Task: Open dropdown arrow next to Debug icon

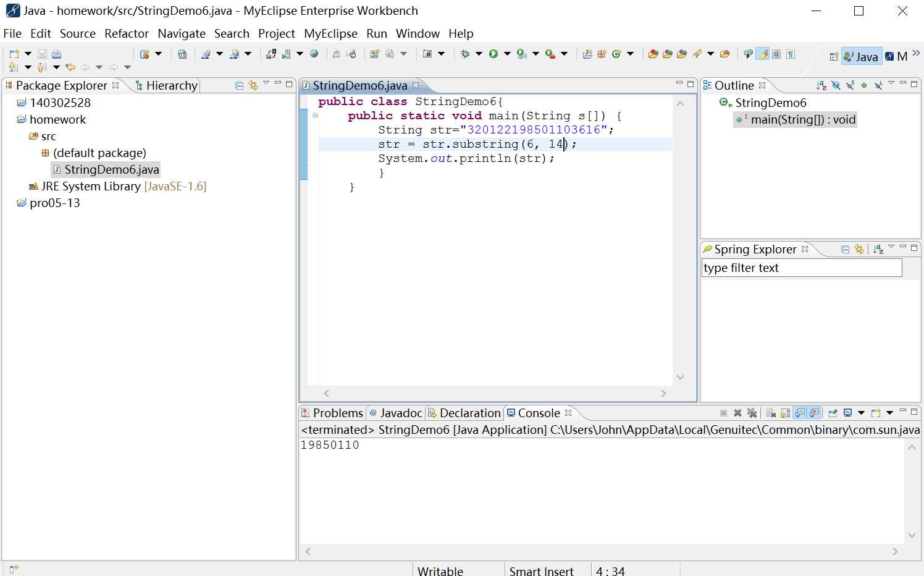Action: [x=479, y=54]
